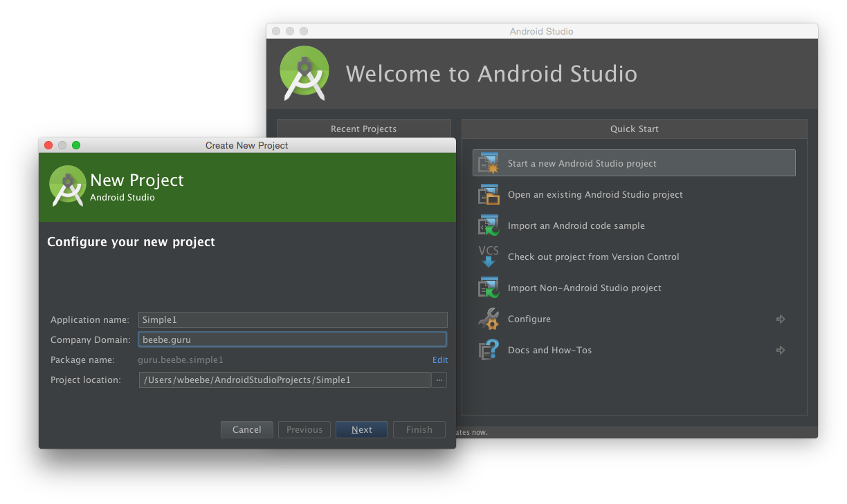This screenshot has width=847, height=504.
Task: Click the Configure wrench and gear icon
Action: click(x=489, y=319)
